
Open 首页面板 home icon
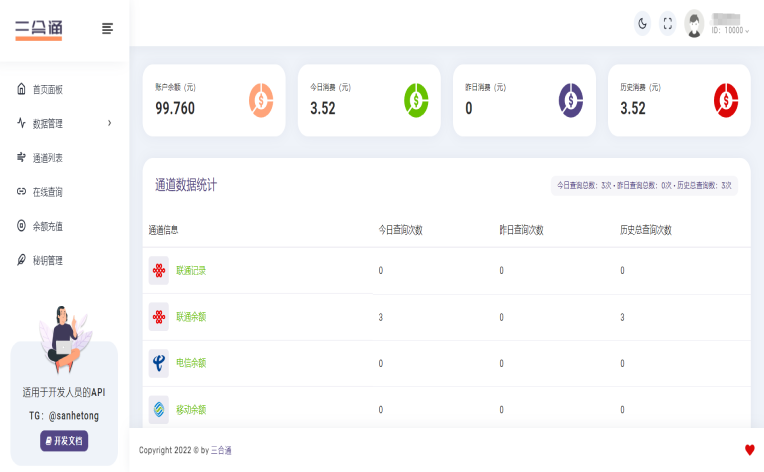pos(21,89)
